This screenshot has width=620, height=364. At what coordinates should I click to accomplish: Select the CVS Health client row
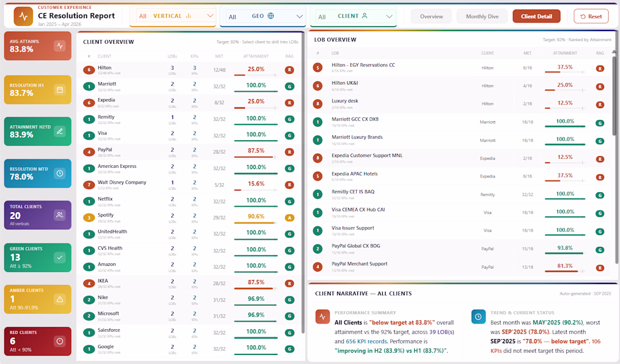[x=189, y=251]
